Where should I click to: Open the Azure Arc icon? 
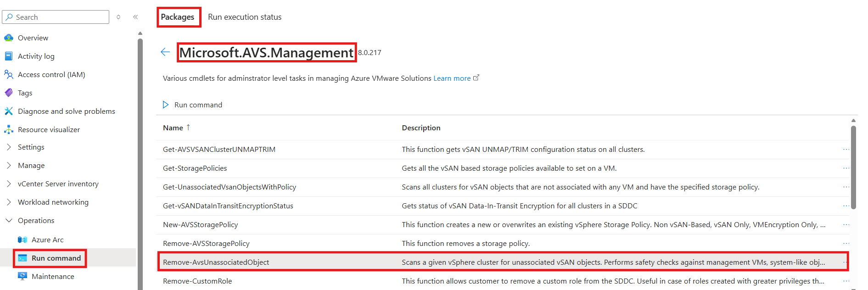point(22,240)
